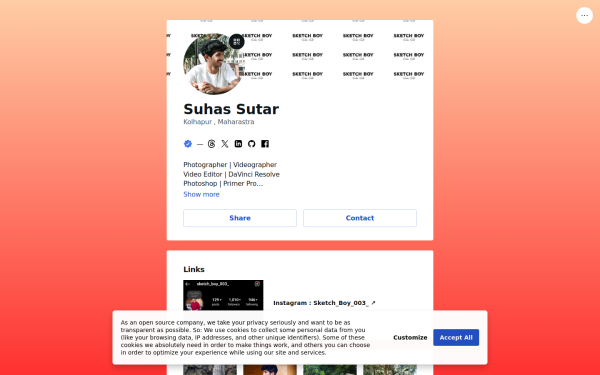Open the Facebook profile icon
Viewport: 600px width, 375px height.
click(265, 144)
